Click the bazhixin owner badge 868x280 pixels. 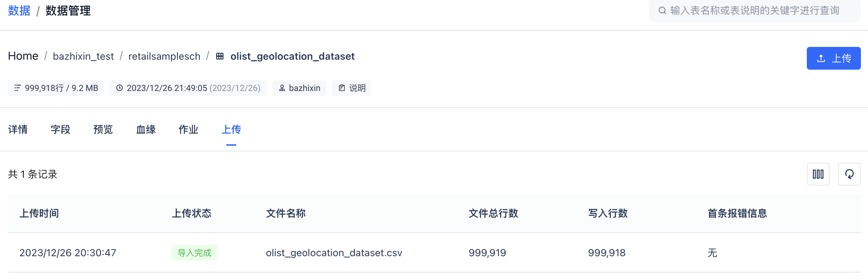tap(299, 88)
